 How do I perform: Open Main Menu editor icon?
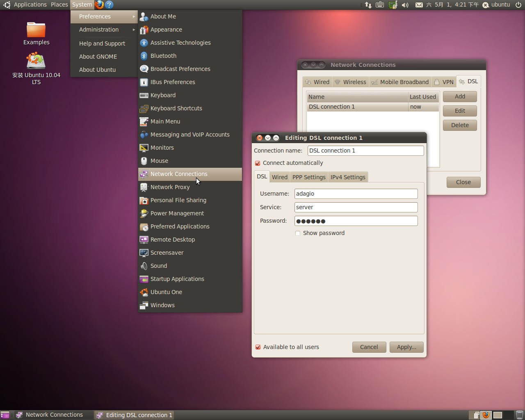tap(144, 121)
